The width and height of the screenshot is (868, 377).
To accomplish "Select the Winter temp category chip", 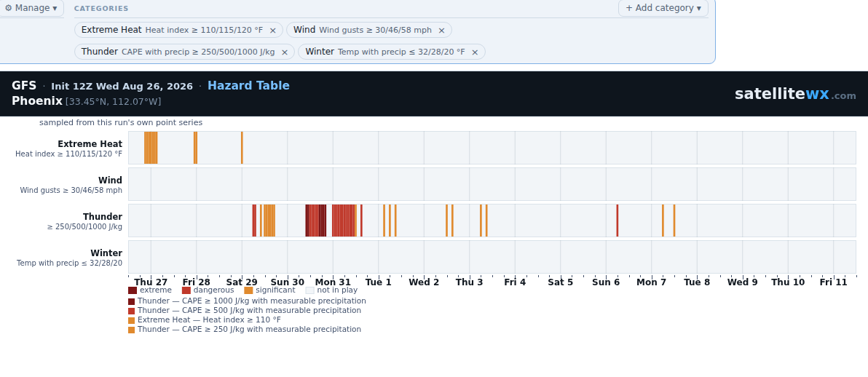I will (x=391, y=52).
